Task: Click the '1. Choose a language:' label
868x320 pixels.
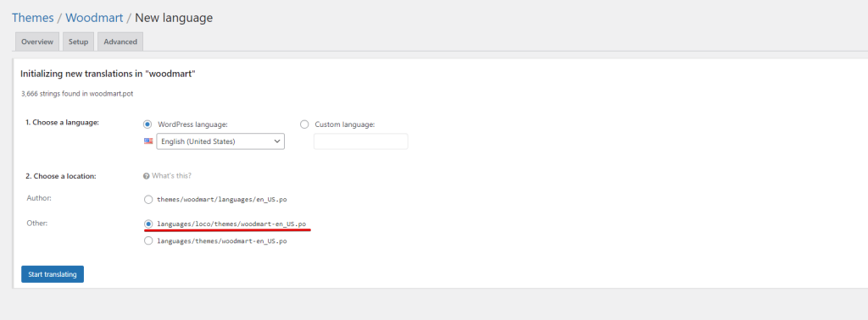Action: (x=62, y=122)
